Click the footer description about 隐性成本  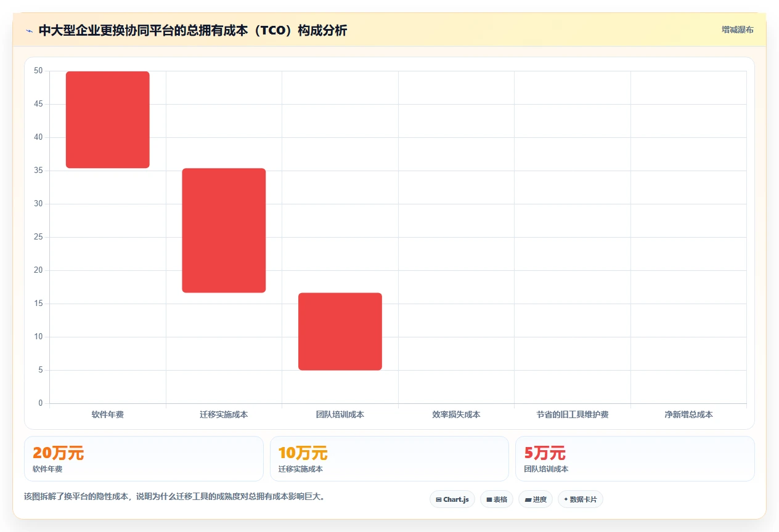174,496
